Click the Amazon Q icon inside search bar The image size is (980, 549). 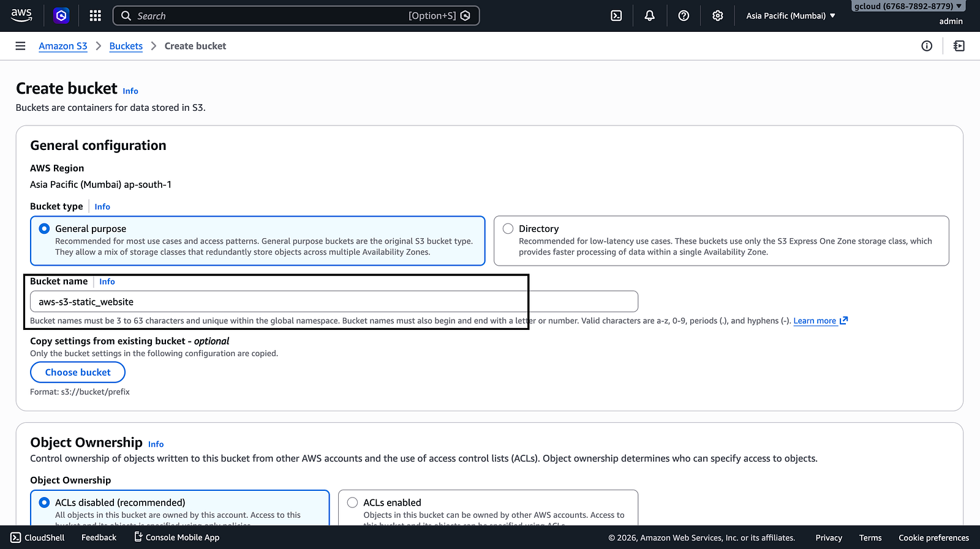466,16
